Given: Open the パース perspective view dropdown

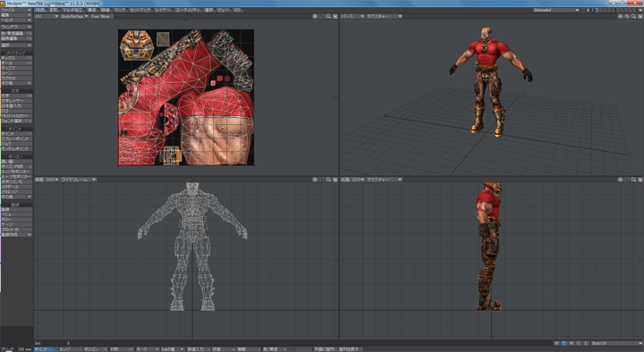Looking at the screenshot, I should (x=352, y=16).
